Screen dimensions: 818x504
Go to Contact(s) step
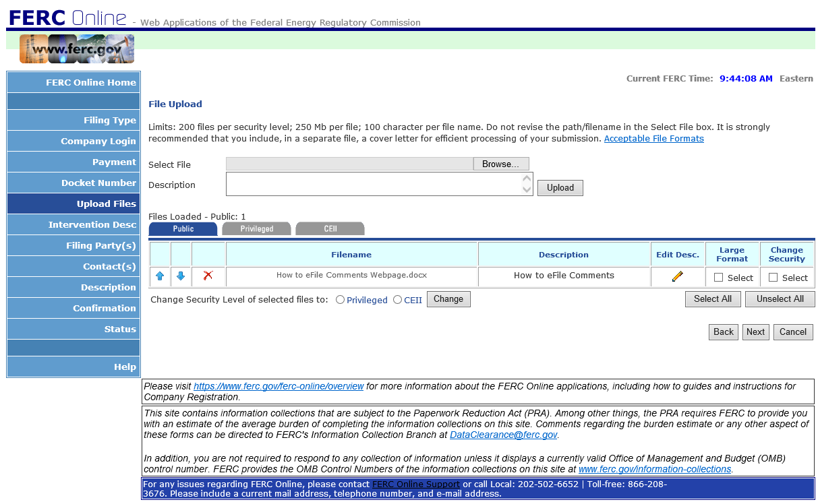click(74, 266)
